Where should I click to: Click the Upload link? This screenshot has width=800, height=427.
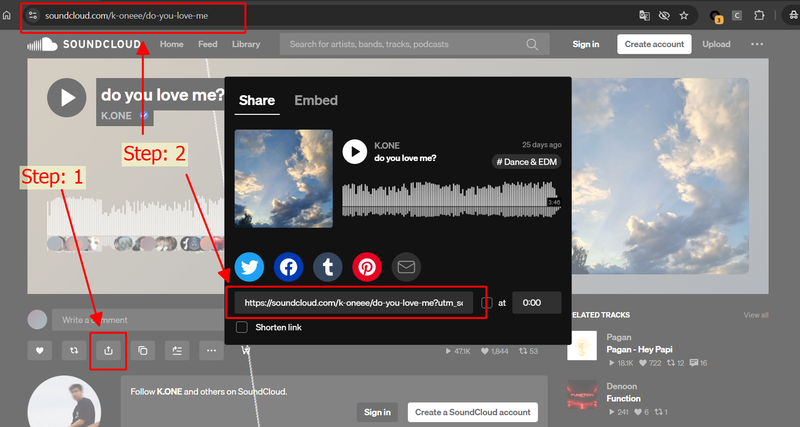point(716,44)
